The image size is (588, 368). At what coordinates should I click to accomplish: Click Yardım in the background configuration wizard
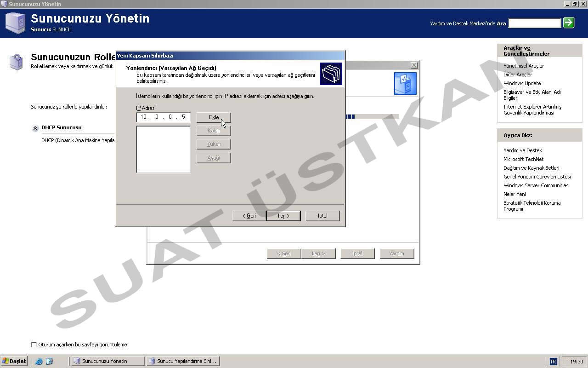pyautogui.click(x=397, y=253)
